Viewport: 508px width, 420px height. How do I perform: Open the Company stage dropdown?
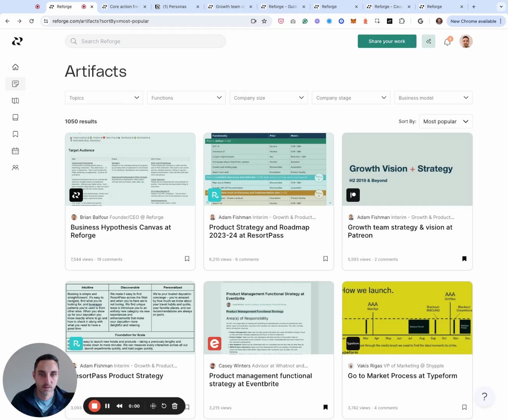351,98
